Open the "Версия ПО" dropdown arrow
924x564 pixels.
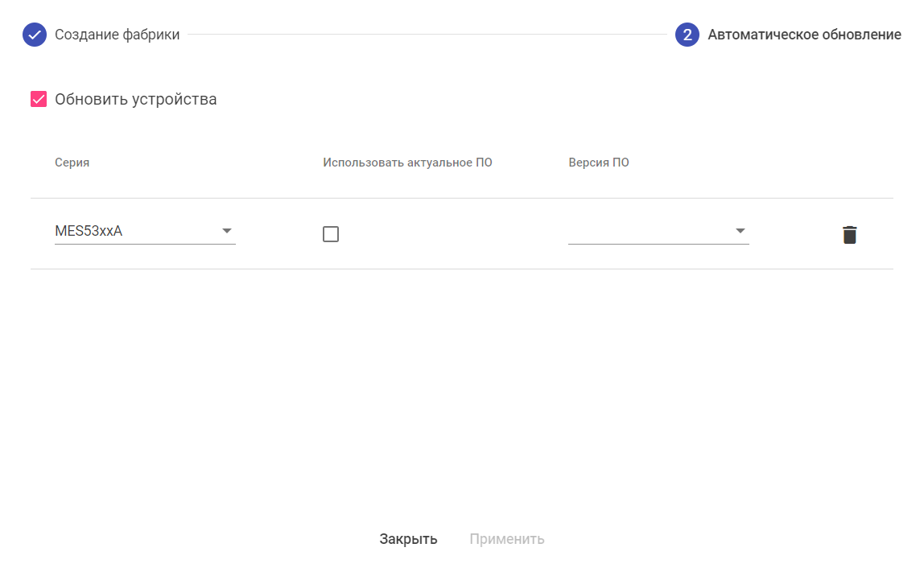pos(740,232)
